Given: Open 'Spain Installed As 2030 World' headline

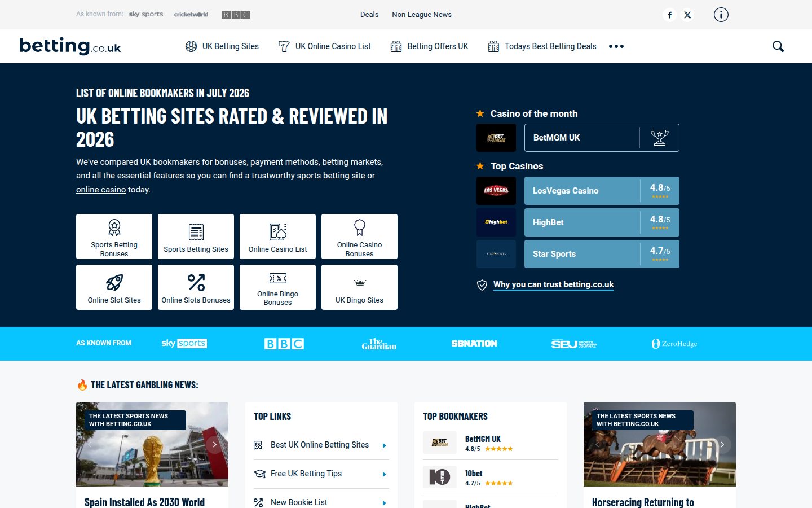Looking at the screenshot, I should 144,502.
